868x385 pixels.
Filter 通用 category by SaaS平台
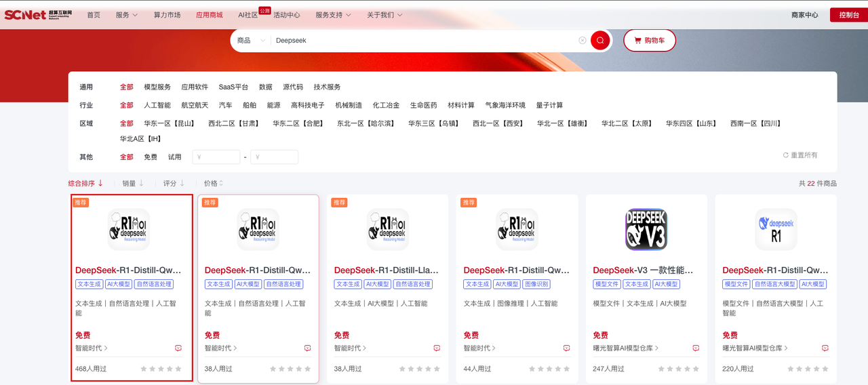[x=233, y=87]
